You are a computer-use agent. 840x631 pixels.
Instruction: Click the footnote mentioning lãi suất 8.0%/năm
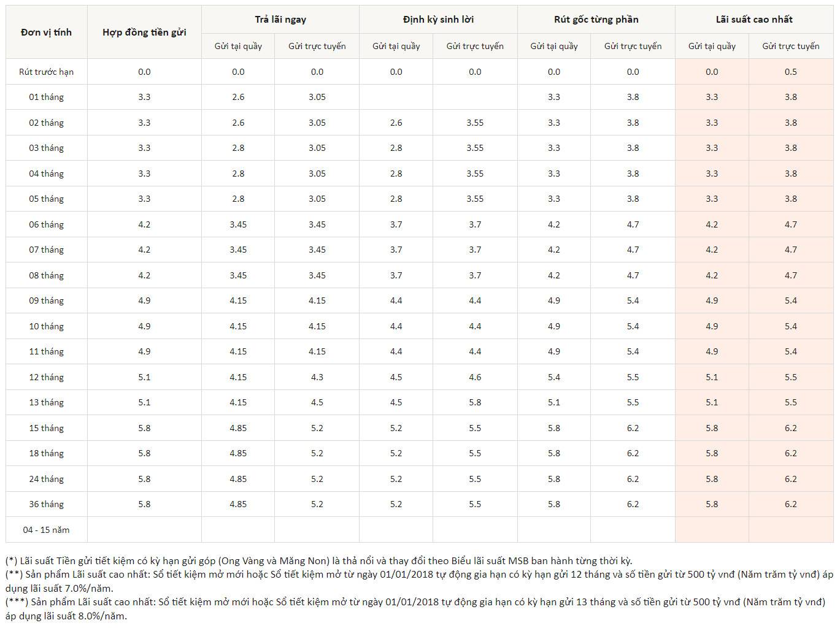pyautogui.click(x=417, y=609)
